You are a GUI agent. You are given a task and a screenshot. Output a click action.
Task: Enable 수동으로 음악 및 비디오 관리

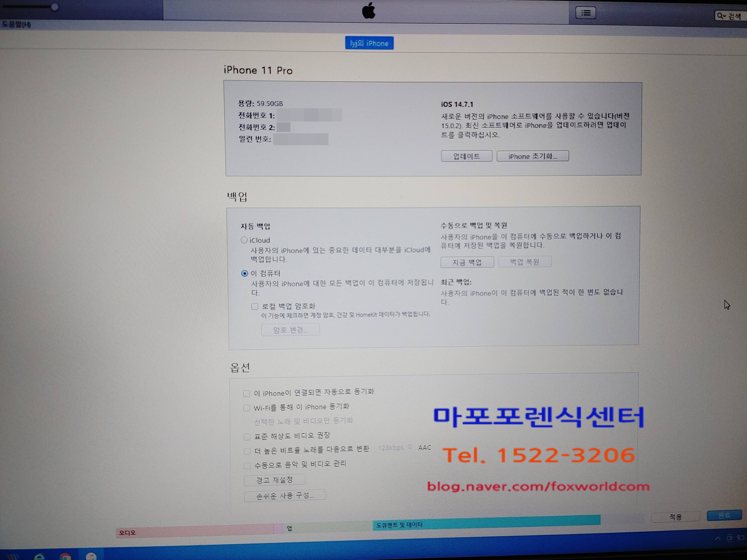[247, 466]
